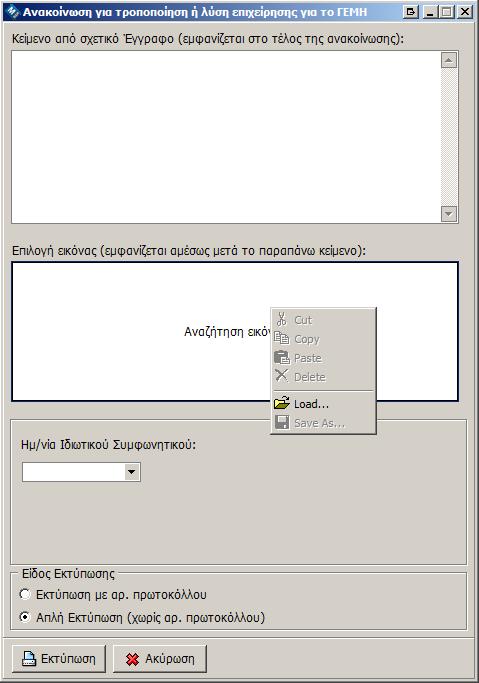The width and height of the screenshot is (479, 683).
Task: Choose Load... from the context menu
Action: [x=323, y=404]
